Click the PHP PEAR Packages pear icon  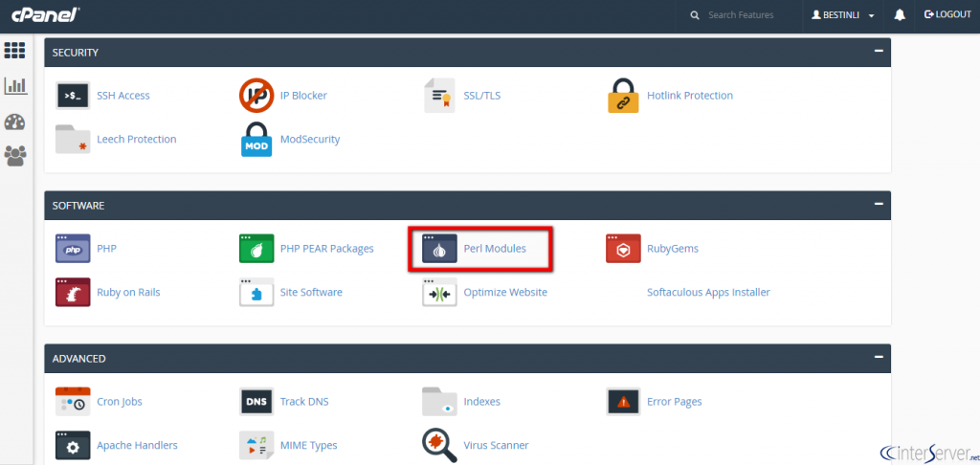[x=256, y=249]
